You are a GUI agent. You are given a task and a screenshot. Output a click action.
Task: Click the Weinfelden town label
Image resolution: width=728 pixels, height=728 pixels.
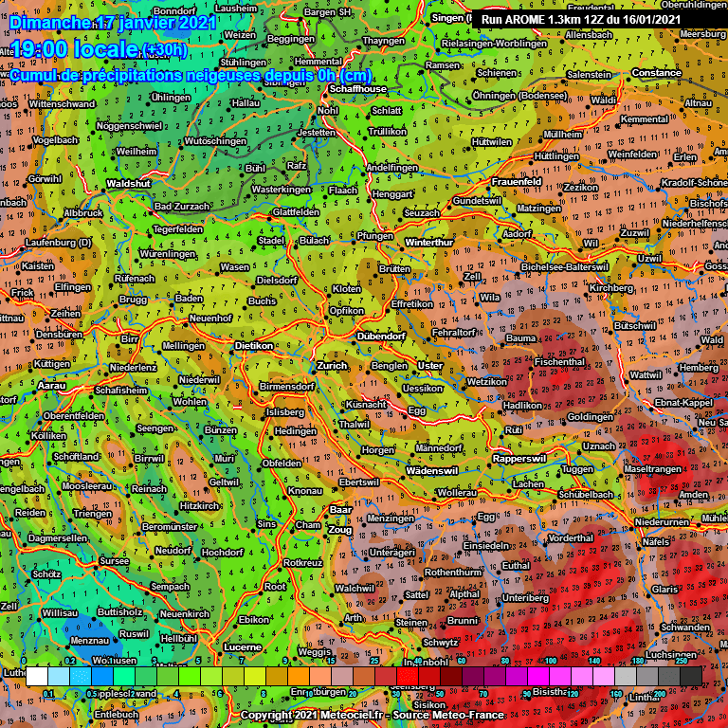click(633, 155)
